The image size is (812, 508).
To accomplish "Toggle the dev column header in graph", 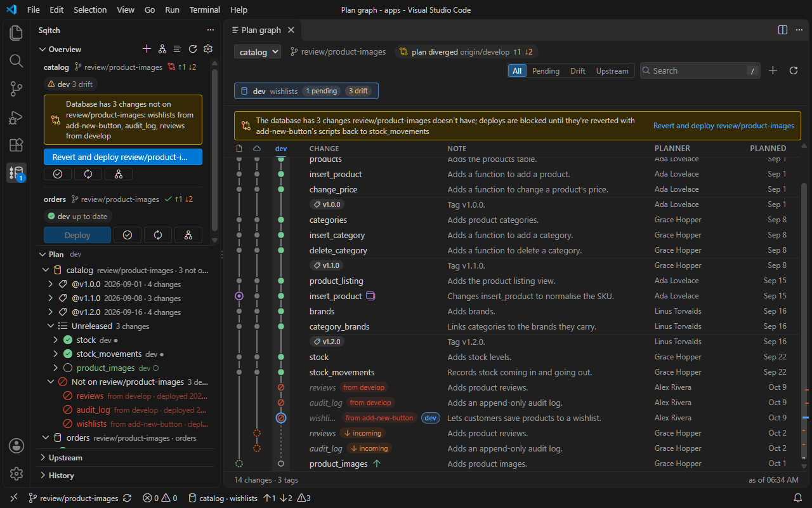I will [x=281, y=149].
